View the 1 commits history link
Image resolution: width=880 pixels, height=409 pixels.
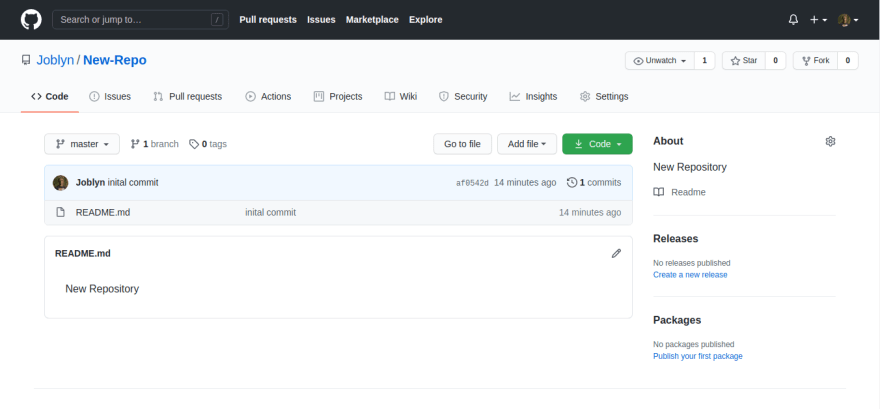pos(594,182)
